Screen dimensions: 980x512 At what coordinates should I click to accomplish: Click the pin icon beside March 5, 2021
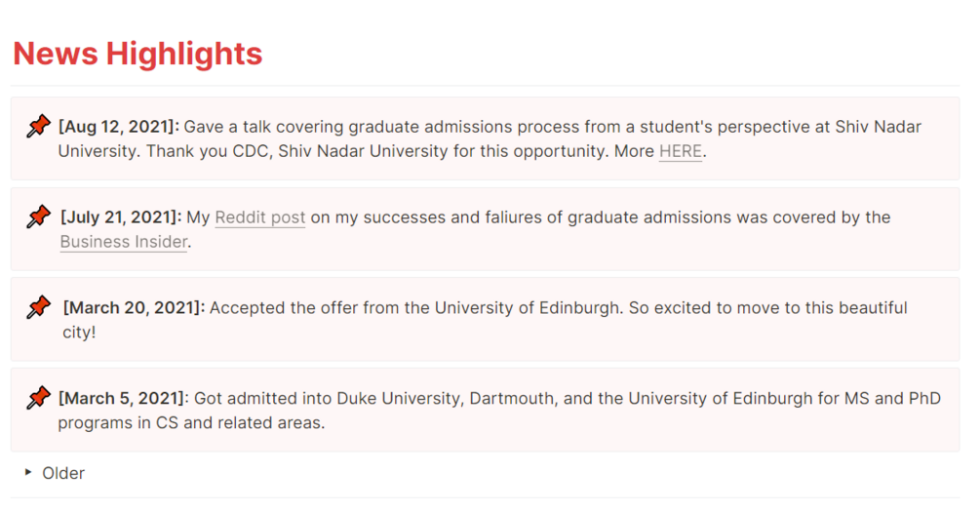[38, 398]
